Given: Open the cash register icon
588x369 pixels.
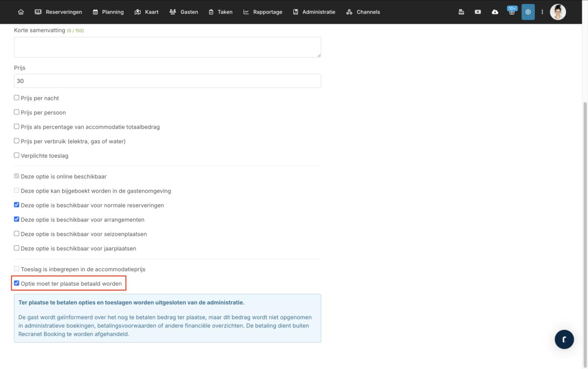Looking at the screenshot, I should 461,12.
